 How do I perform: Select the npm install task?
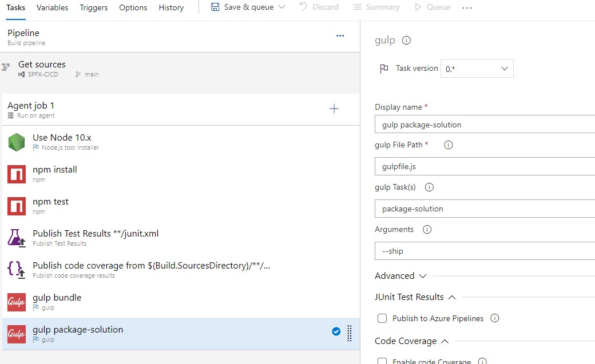coord(55,174)
